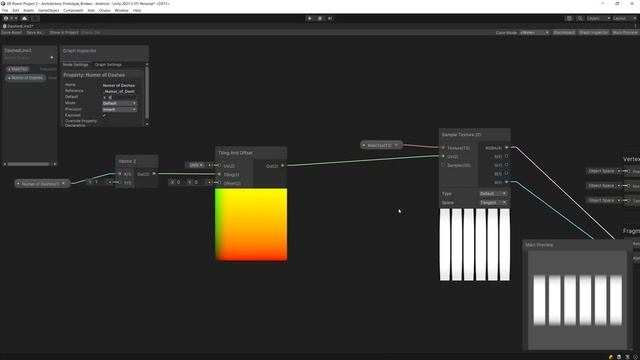
Task: Open the Space dropdown set to Tangent
Action: pyautogui.click(x=493, y=202)
